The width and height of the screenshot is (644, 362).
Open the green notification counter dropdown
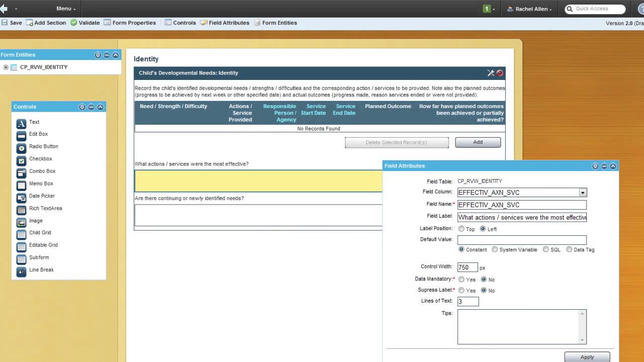click(x=489, y=9)
